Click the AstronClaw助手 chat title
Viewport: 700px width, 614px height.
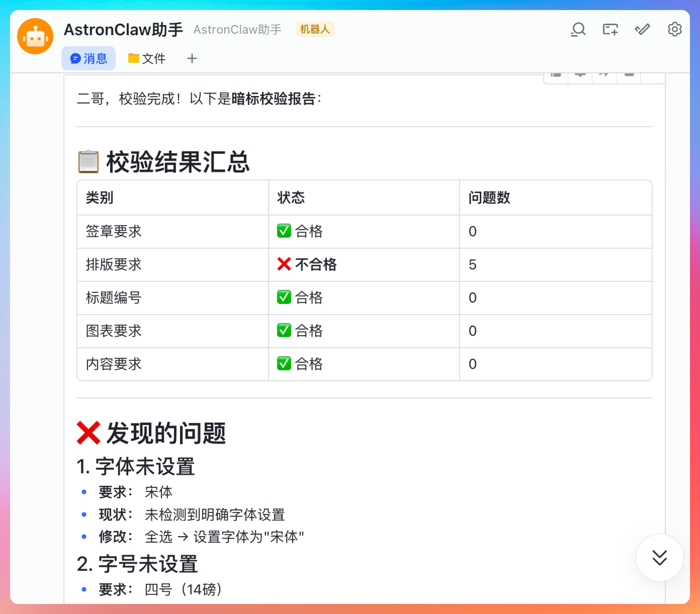(123, 29)
